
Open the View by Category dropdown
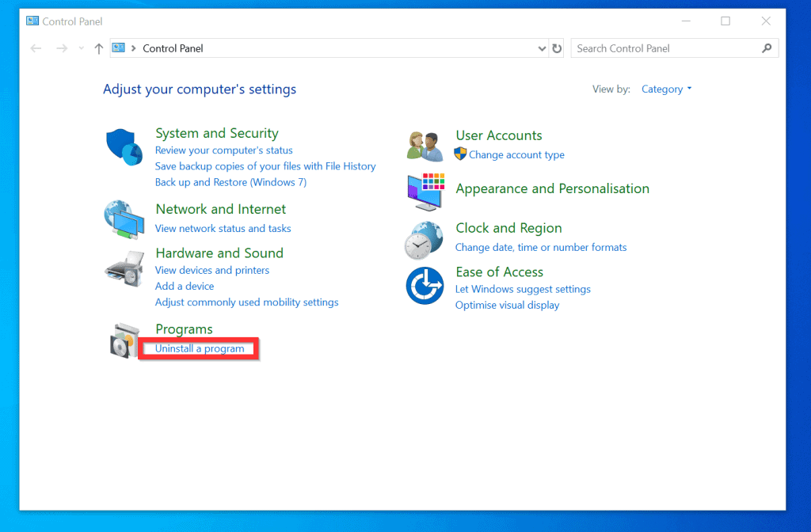point(666,89)
